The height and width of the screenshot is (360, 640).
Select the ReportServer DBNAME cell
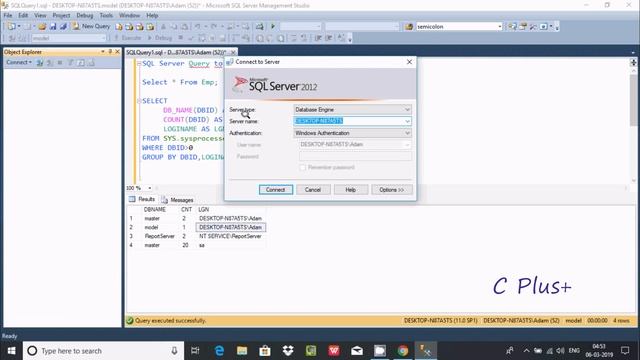tap(161, 236)
